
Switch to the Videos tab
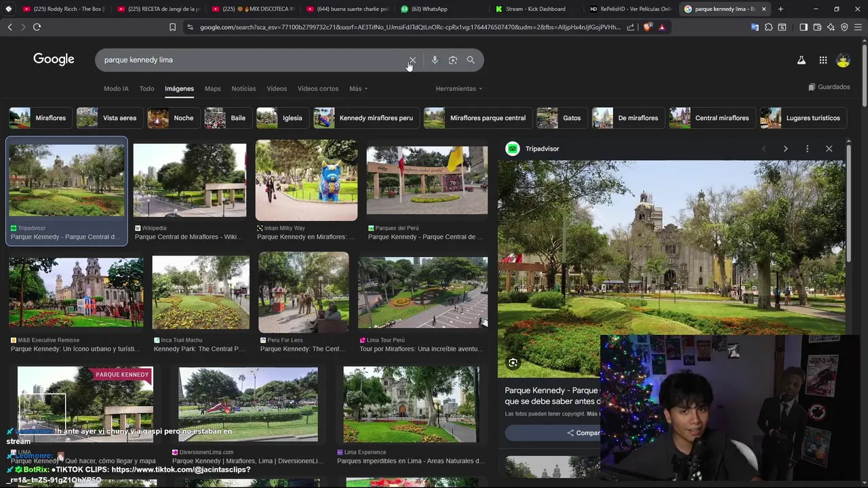[277, 89]
